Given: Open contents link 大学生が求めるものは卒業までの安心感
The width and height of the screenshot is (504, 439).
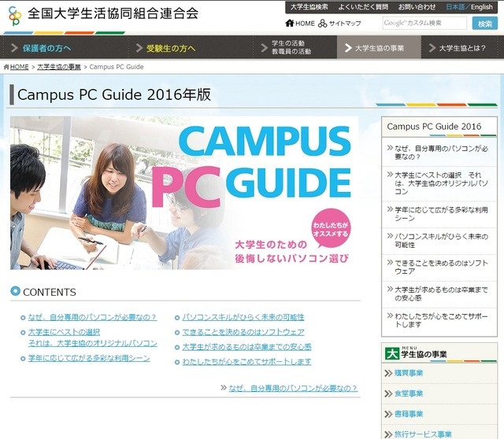Looking at the screenshot, I should pos(246,347).
